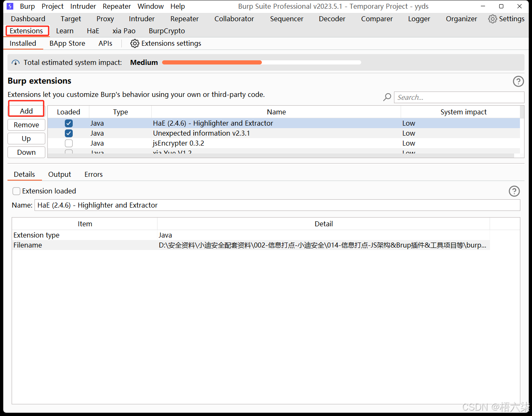Show the Errors tab

point(94,174)
